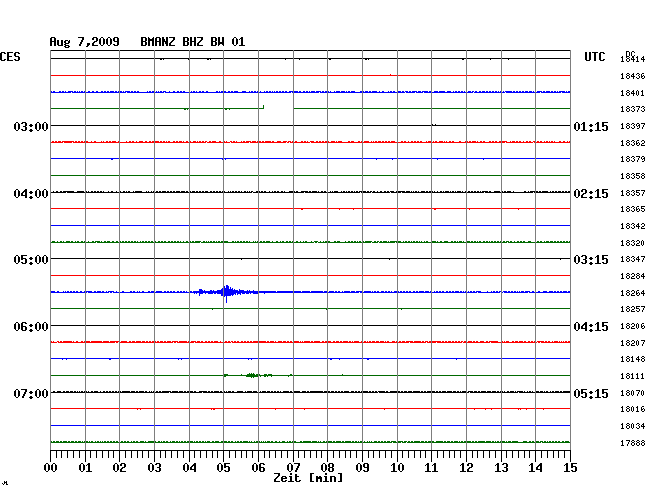Image resolution: width=650 pixels, height=494 pixels.
Task: Click the "UTC" column header
Action: tap(595, 57)
